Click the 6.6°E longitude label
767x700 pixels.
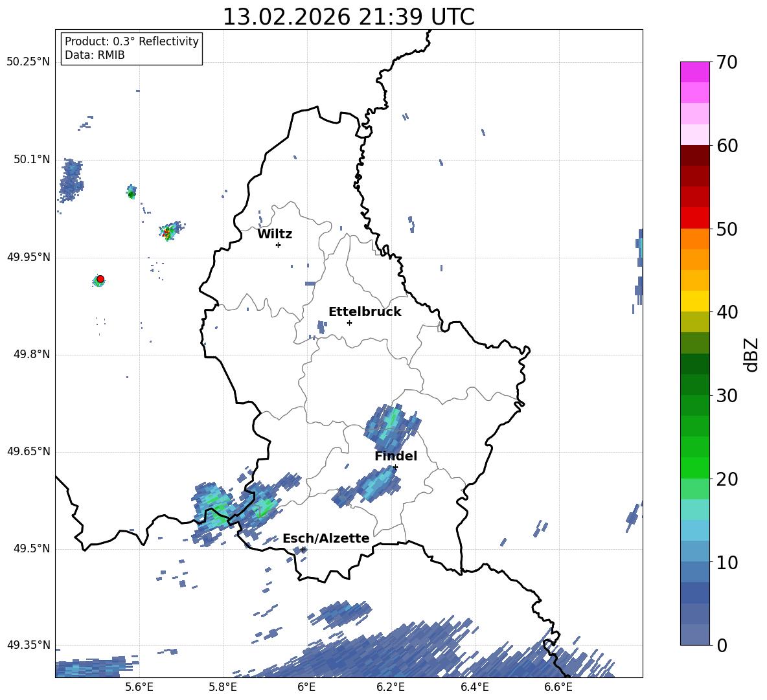pos(558,687)
